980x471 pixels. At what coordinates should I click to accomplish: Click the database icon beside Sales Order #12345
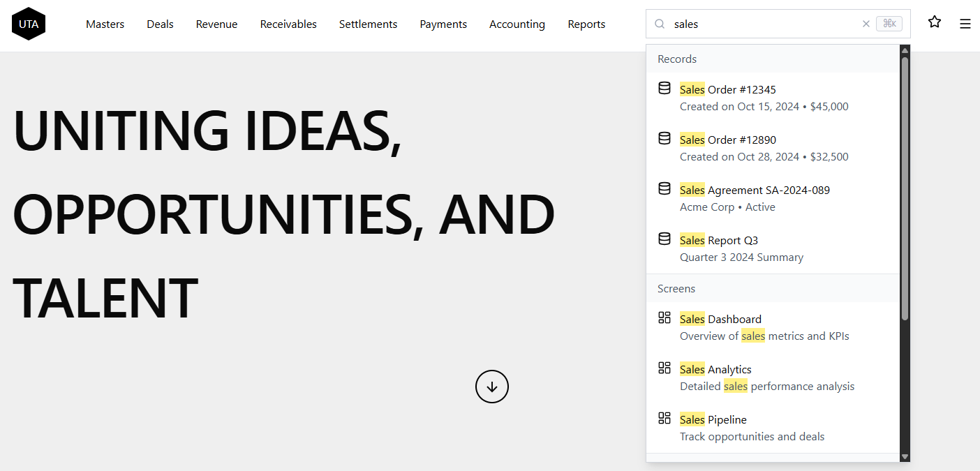(664, 88)
